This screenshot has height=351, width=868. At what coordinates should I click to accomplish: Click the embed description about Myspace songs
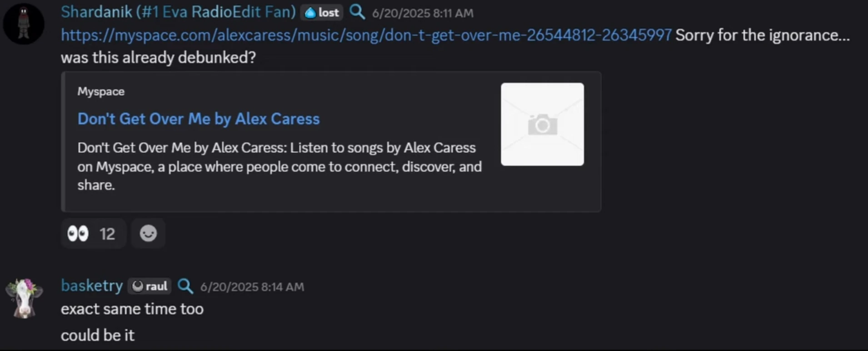tap(279, 167)
